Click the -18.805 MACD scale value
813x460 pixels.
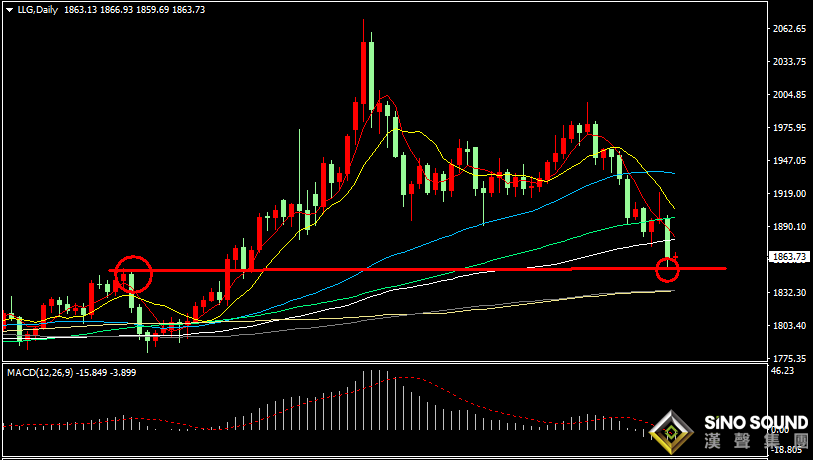click(788, 450)
